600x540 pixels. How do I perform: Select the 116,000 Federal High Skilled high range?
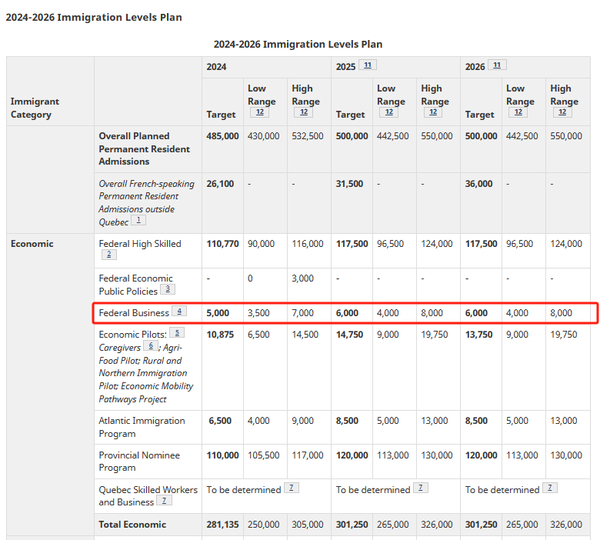(x=308, y=244)
